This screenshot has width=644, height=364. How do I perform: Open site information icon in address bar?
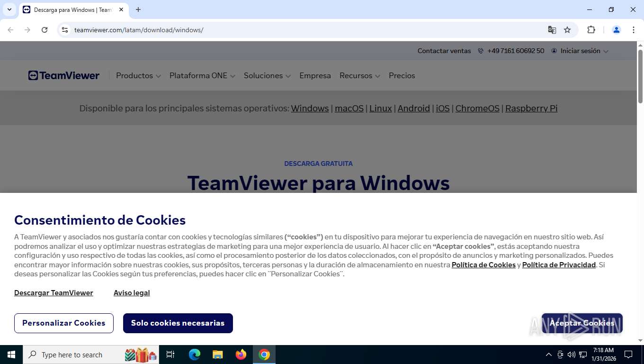click(65, 30)
